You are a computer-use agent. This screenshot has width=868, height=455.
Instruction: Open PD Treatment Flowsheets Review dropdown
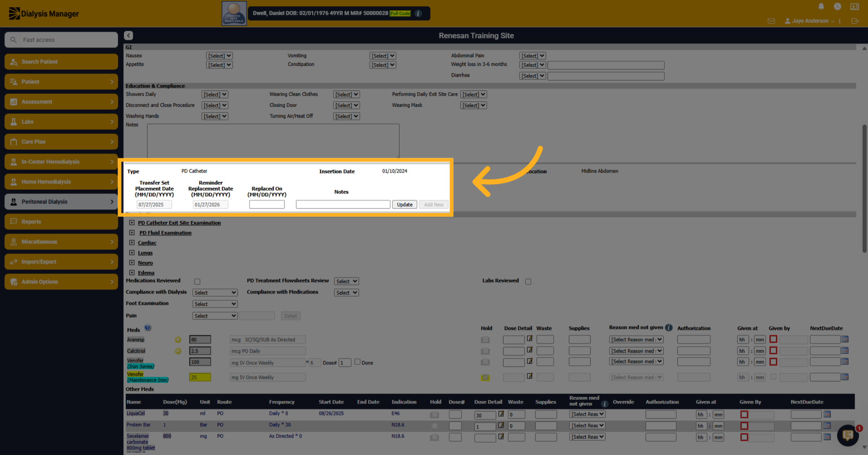click(346, 281)
